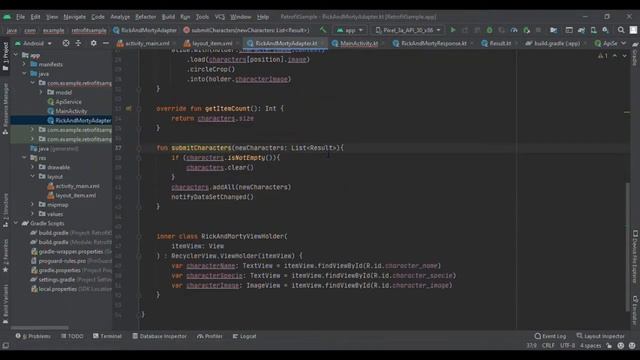Toggle Gradle side panel on right edge
This screenshot has width=640, height=360.
tap(635, 53)
